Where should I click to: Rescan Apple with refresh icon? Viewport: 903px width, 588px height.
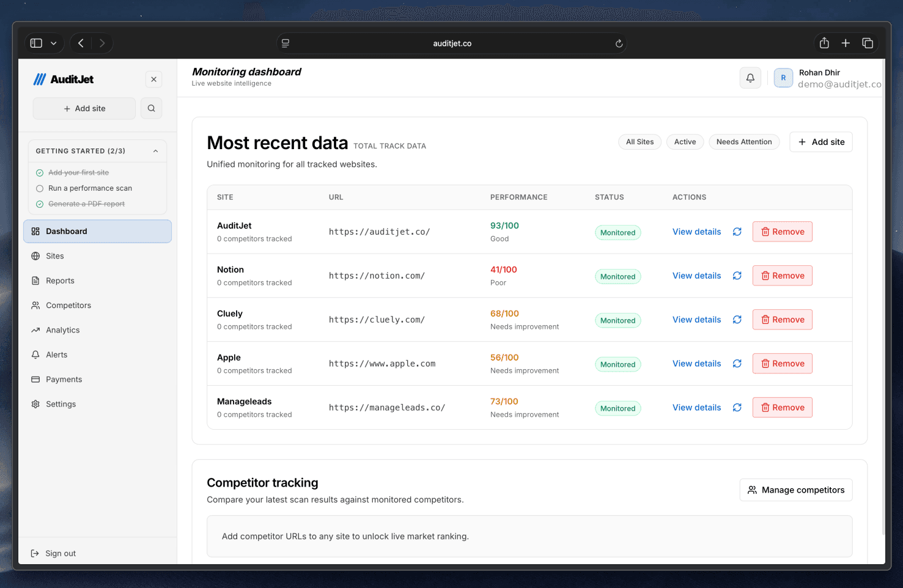pos(737,364)
